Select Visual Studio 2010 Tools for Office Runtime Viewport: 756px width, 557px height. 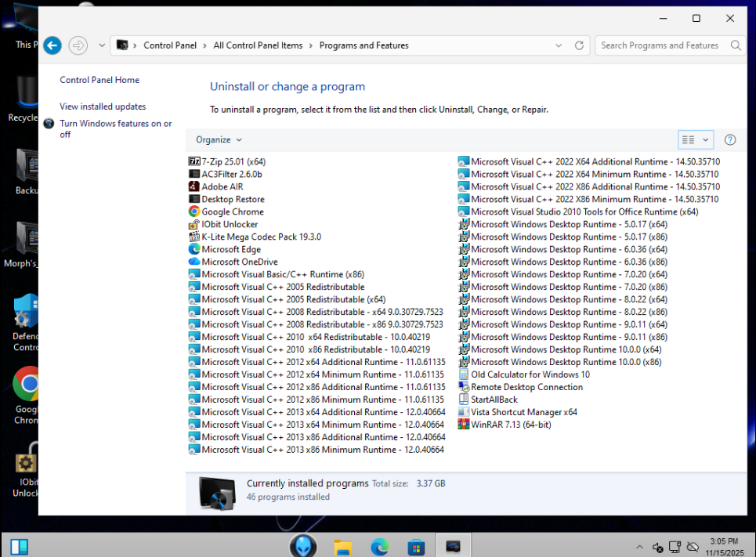tap(578, 212)
